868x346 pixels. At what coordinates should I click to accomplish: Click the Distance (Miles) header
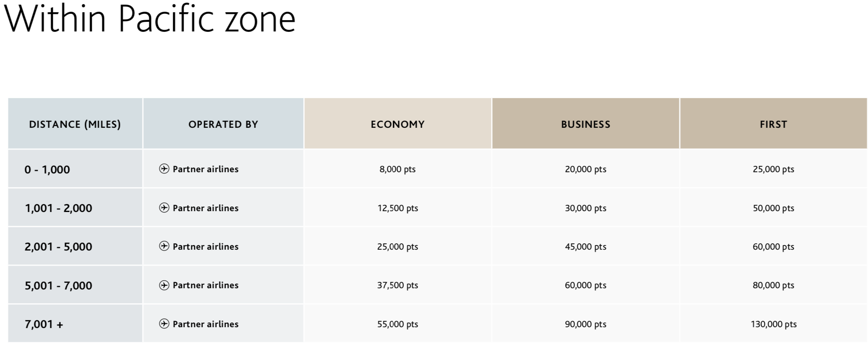tap(75, 124)
